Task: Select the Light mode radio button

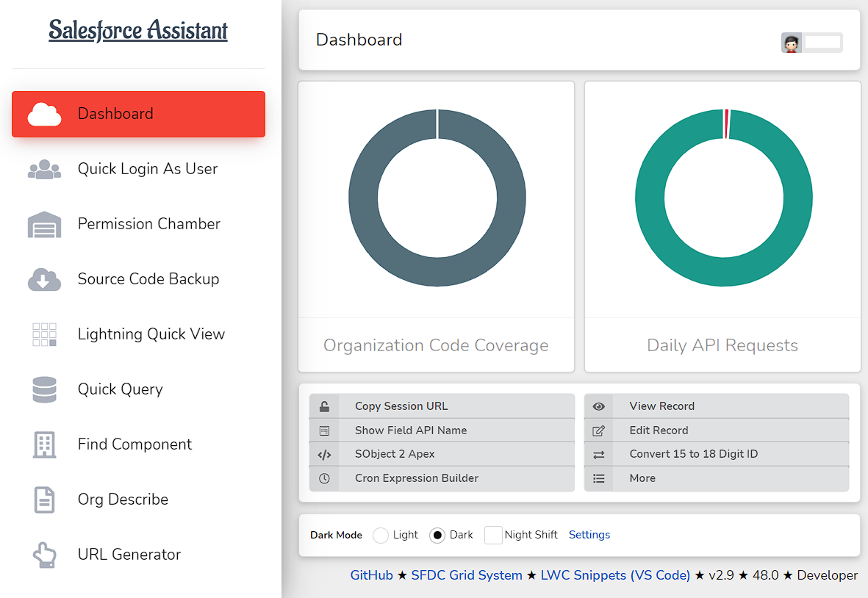Action: [380, 536]
